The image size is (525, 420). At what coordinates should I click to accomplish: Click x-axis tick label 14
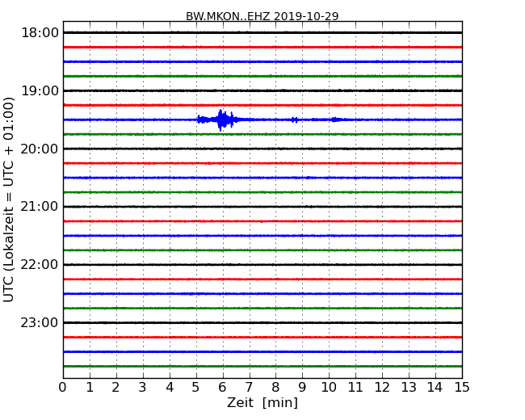tap(435, 387)
